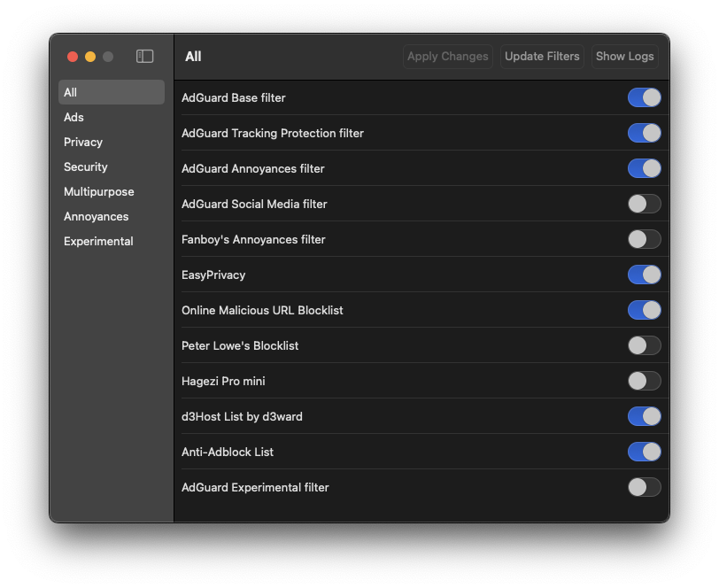
Task: View the Experimental filters category
Action: click(112, 241)
